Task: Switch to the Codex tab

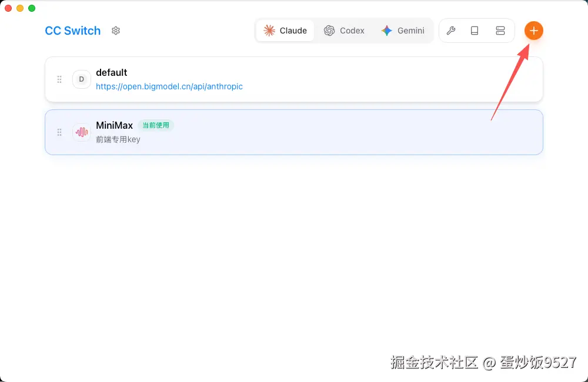Action: pos(344,31)
